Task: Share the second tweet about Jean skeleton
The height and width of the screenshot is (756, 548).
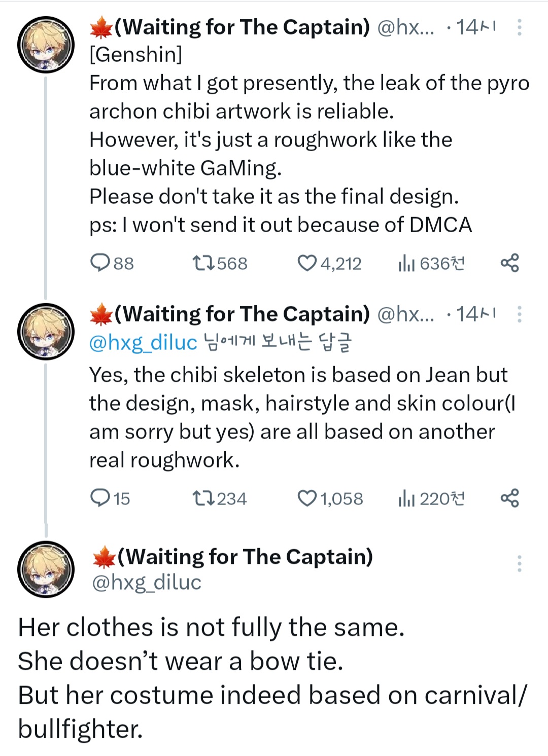Action: point(509,498)
